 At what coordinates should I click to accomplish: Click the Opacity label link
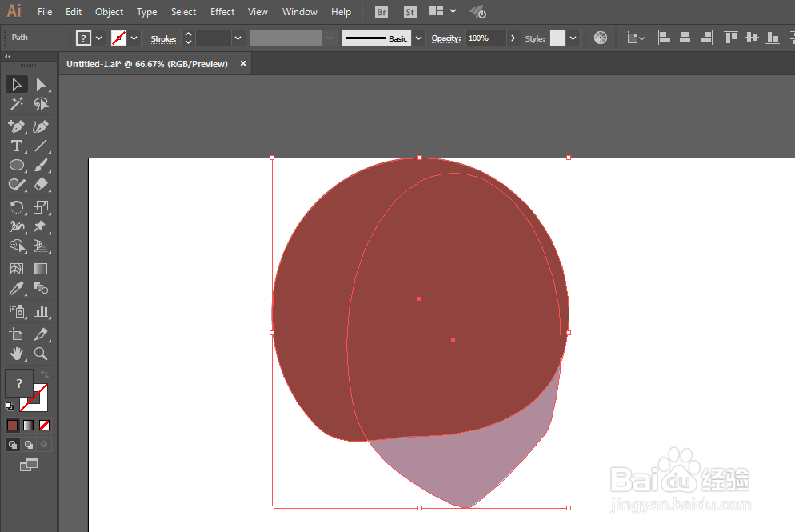tap(446, 38)
